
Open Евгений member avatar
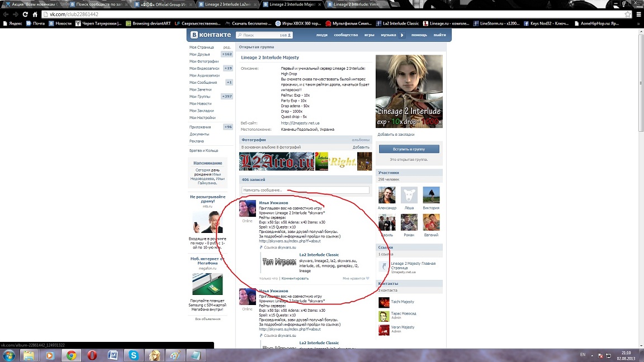(431, 222)
